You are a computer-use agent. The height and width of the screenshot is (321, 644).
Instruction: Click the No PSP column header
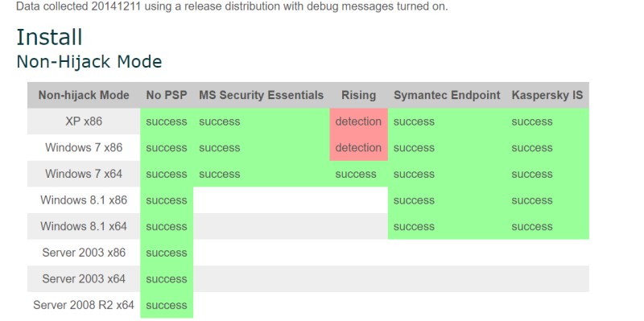point(167,95)
